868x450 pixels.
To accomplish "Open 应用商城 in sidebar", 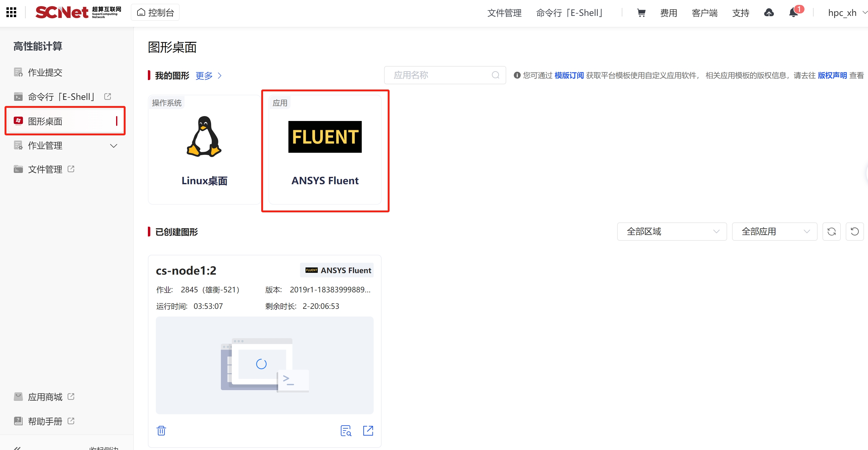I will tap(45, 397).
